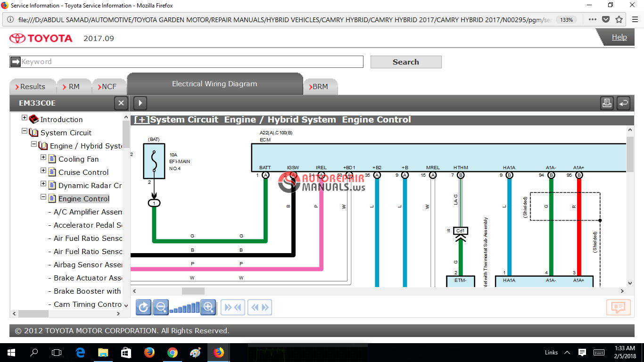Viewport: 644px width, 362px height.
Task: Click the expand-outward double arrows button
Action: (260, 307)
